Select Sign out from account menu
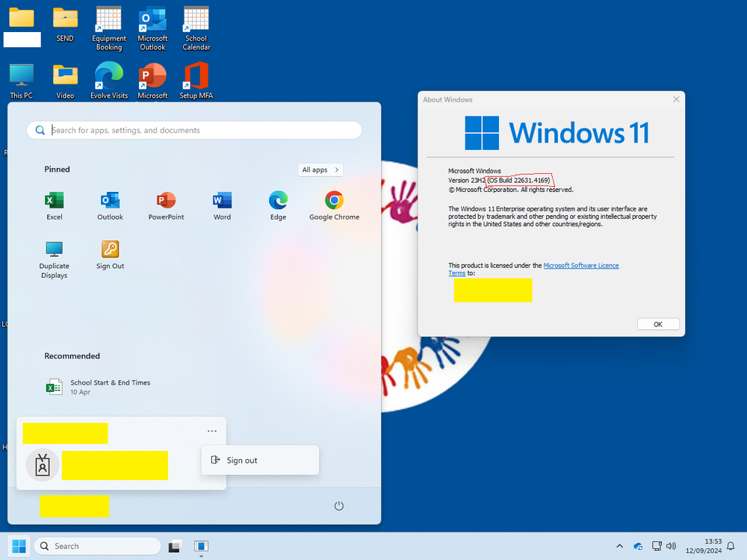This screenshot has height=560, width=747. pos(260,460)
